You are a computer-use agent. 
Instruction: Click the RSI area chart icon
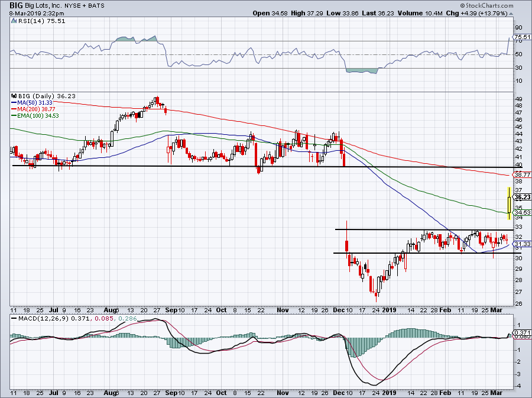[x=14, y=21]
